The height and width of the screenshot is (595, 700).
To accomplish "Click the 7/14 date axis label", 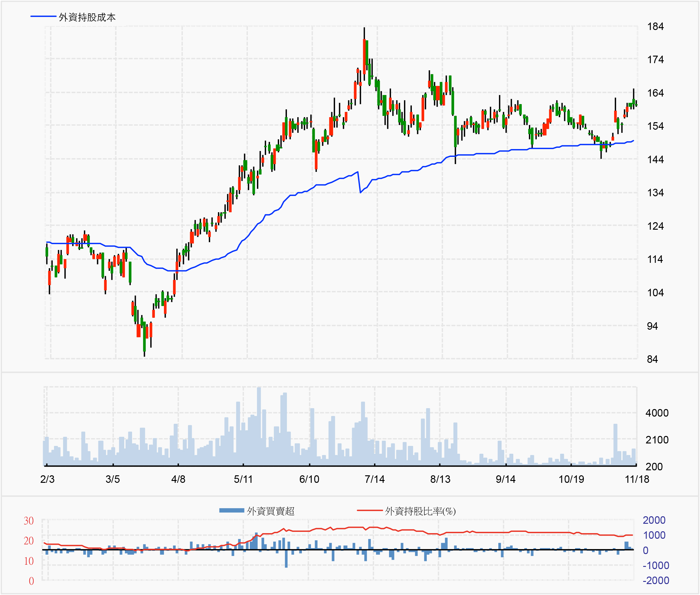I will coord(374,479).
